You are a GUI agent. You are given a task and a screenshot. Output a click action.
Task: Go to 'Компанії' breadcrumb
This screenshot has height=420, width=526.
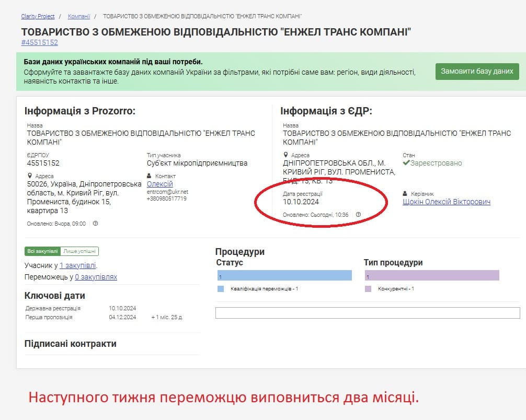tap(79, 17)
